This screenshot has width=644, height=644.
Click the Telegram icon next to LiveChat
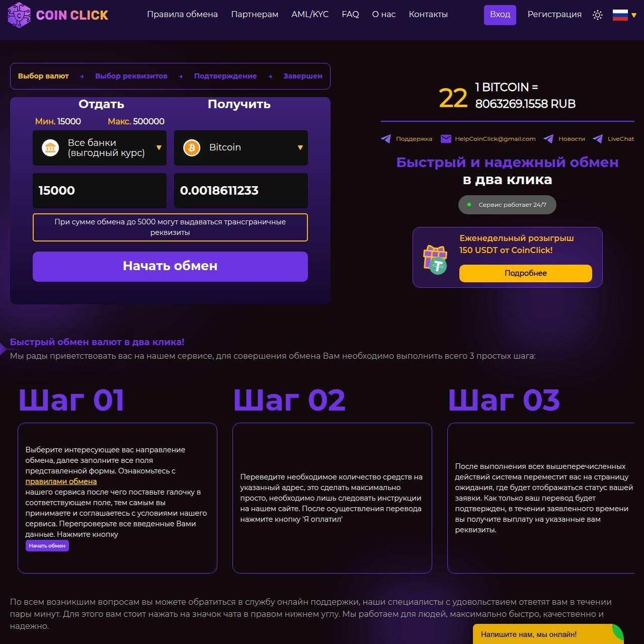[x=598, y=139]
